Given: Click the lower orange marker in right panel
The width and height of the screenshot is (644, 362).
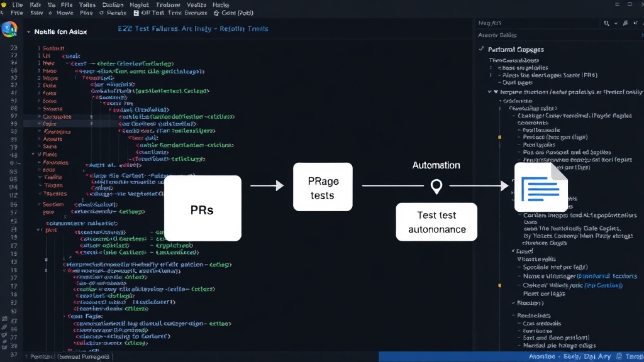Looking at the screenshot, I should coord(499,285).
